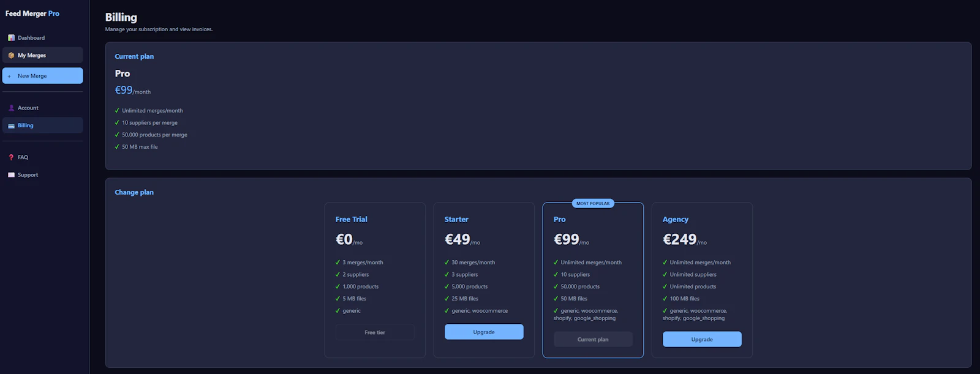Click checkmark beside '100 MB files'
The width and height of the screenshot is (980, 374).
coord(665,299)
